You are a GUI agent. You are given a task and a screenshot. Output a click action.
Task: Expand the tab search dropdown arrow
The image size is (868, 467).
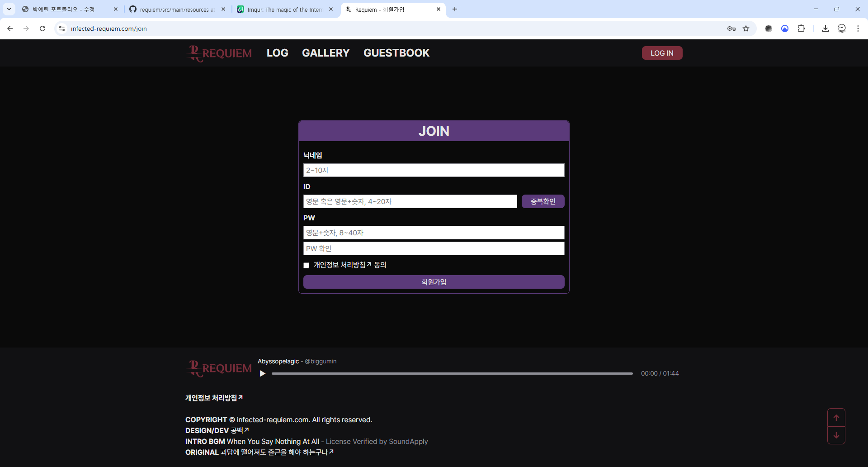coord(9,9)
